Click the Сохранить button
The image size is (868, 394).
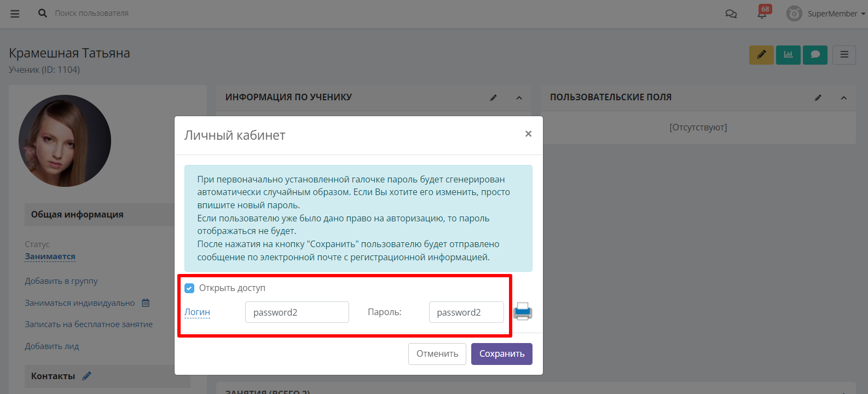coord(502,354)
